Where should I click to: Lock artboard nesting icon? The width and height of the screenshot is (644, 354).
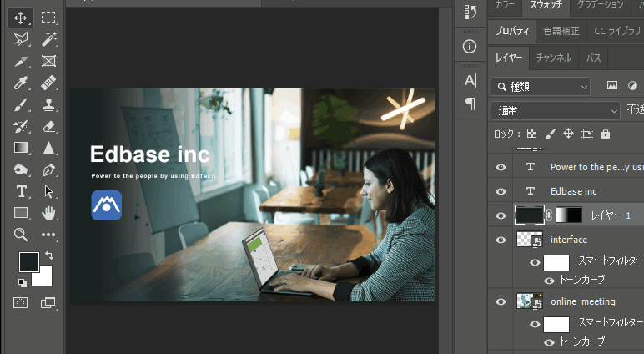click(587, 134)
